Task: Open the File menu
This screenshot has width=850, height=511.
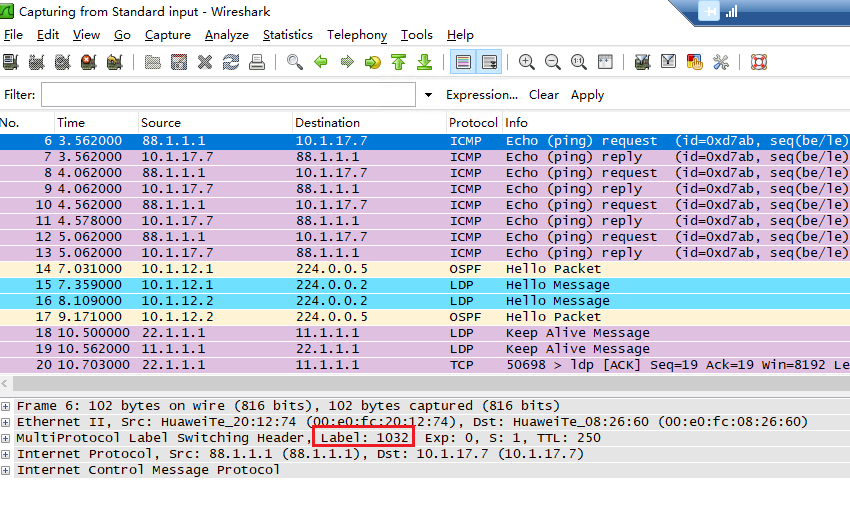Action: 13,35
